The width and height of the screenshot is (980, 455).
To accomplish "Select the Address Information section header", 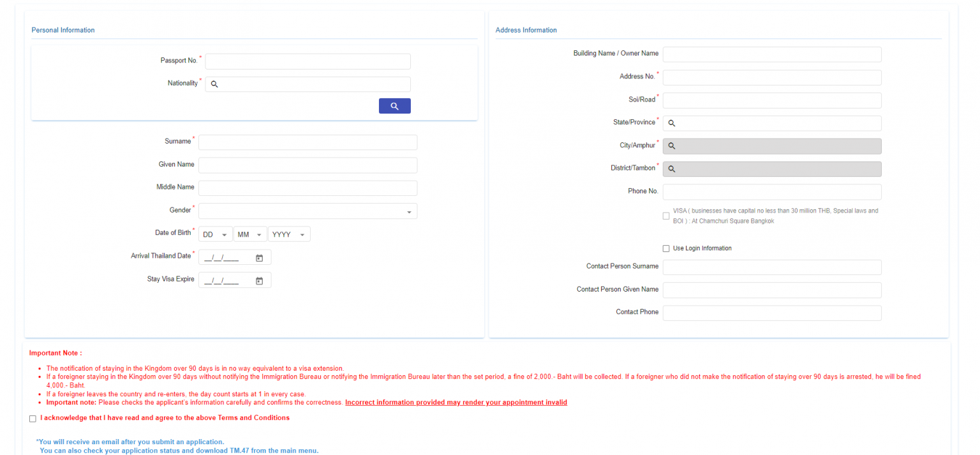I will click(x=526, y=29).
